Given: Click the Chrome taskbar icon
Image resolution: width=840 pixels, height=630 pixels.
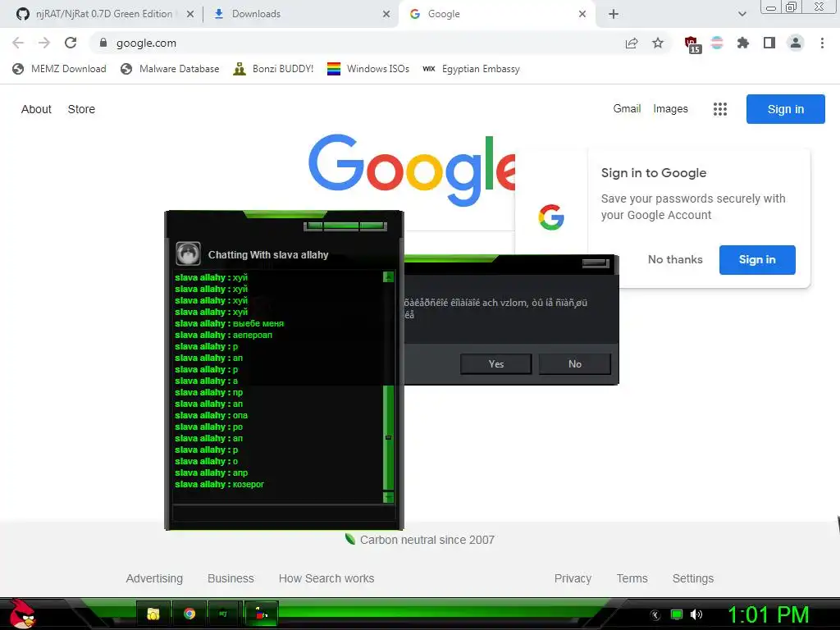Looking at the screenshot, I should click(x=189, y=614).
